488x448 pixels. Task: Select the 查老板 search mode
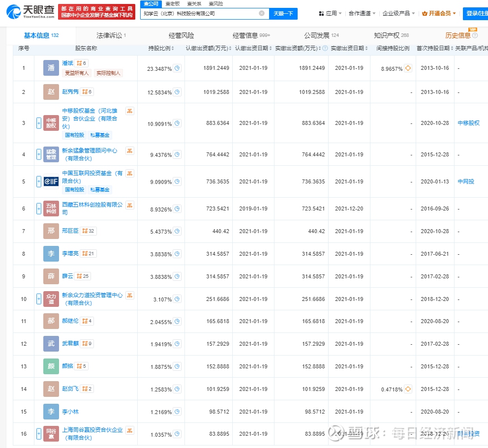[173, 4]
